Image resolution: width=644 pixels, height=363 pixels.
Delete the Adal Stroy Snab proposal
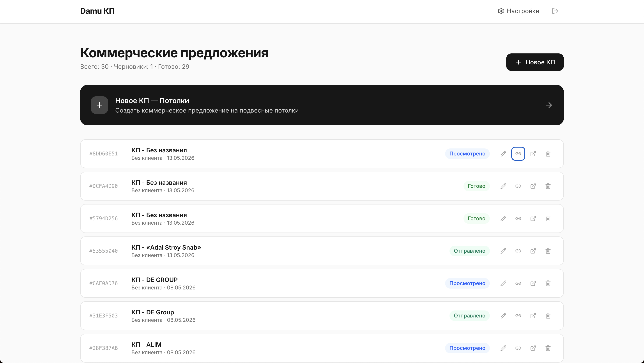pos(548,251)
